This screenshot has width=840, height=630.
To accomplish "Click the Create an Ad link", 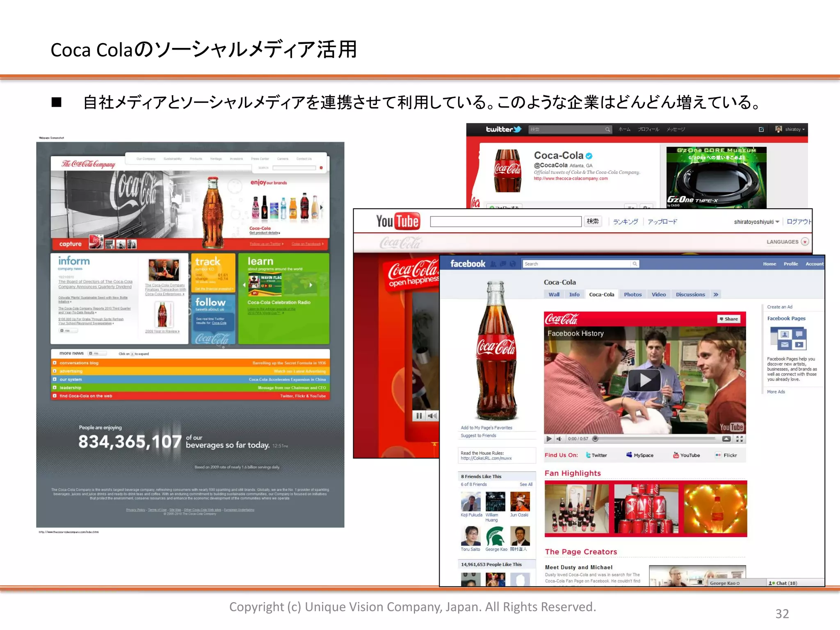I will point(780,307).
